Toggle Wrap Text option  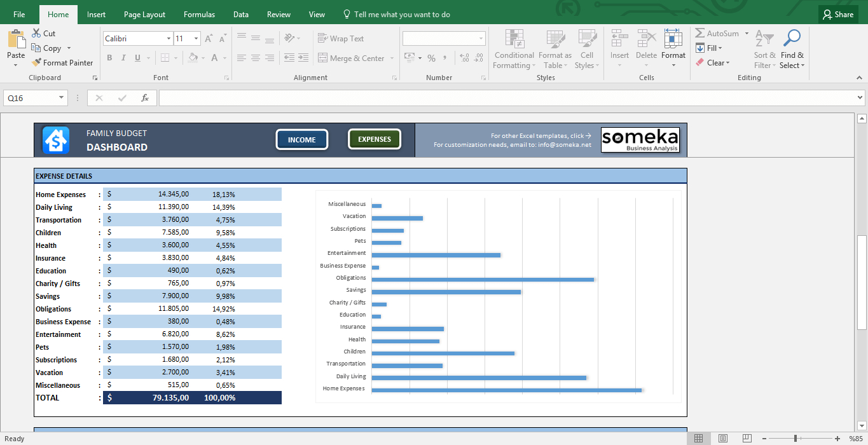(341, 39)
